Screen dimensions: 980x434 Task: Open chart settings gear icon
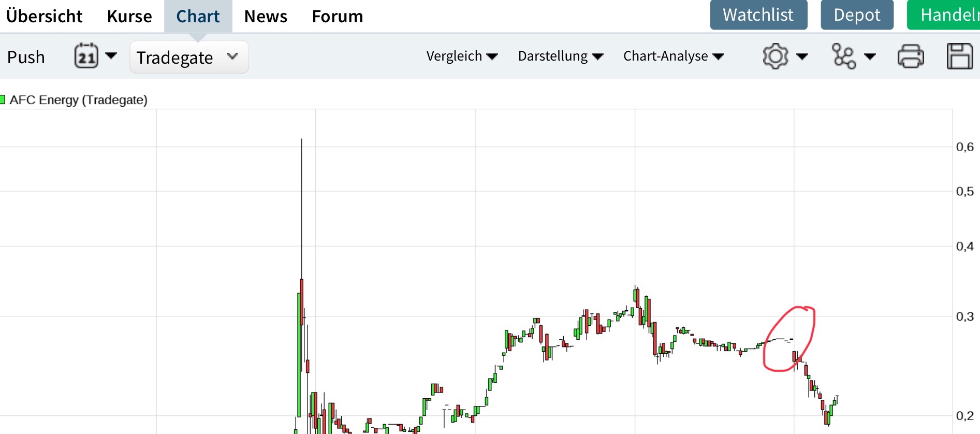[776, 56]
